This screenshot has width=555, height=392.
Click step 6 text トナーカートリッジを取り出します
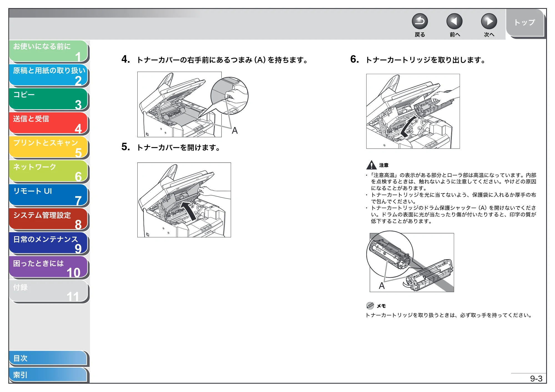[425, 60]
